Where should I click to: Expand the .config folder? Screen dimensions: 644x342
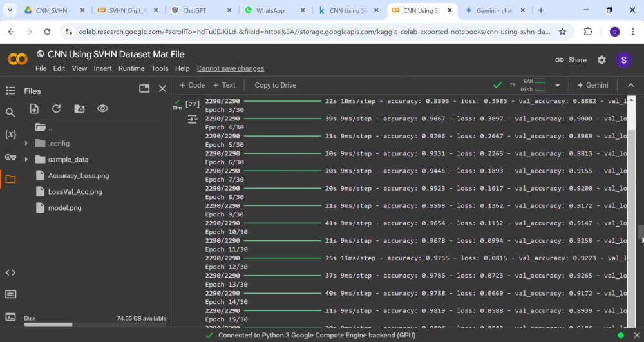[x=26, y=143]
